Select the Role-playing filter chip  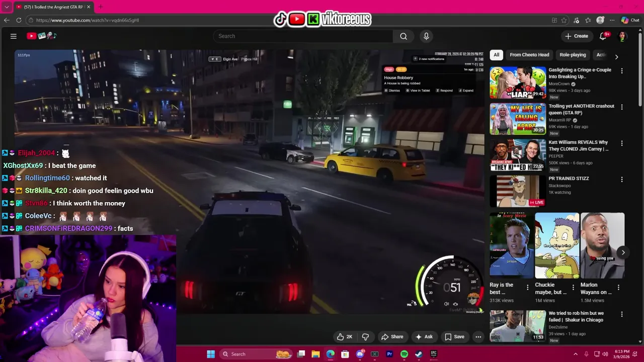573,55
